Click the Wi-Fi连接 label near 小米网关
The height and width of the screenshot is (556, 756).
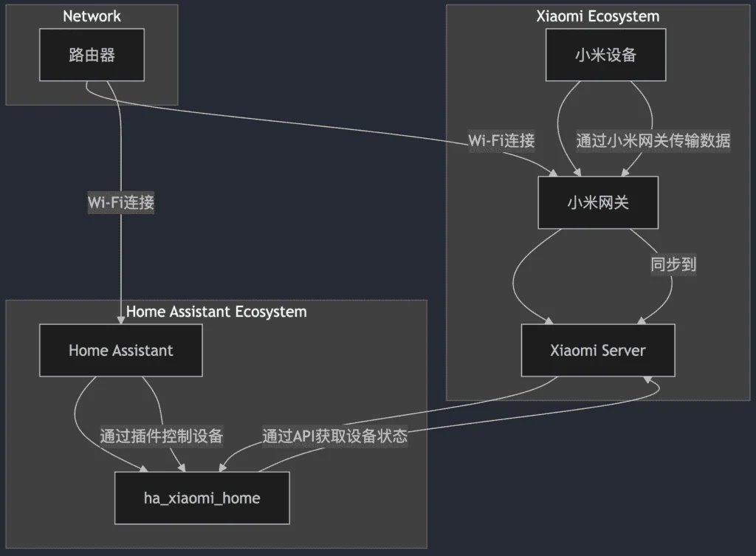(501, 140)
